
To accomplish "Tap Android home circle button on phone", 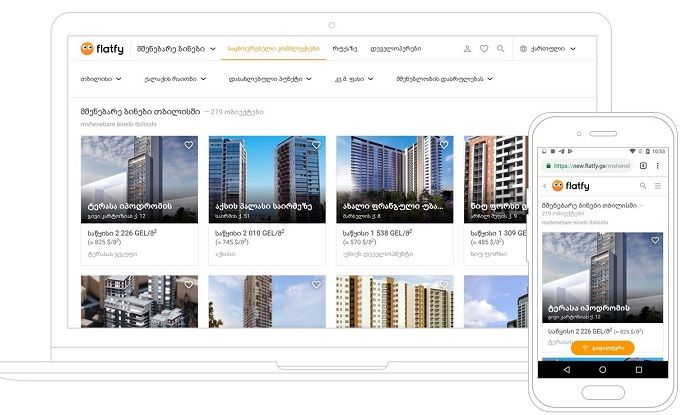I will [602, 369].
